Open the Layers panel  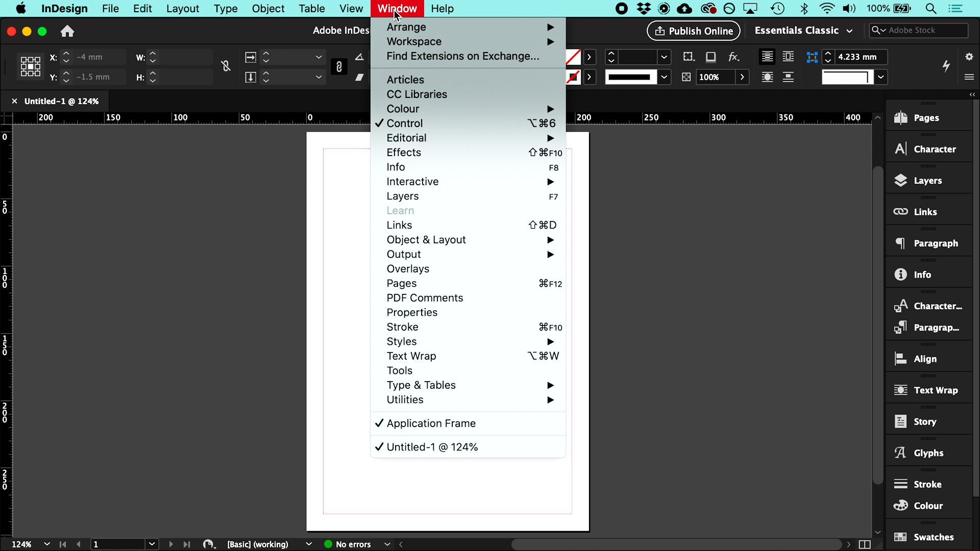pyautogui.click(x=927, y=180)
